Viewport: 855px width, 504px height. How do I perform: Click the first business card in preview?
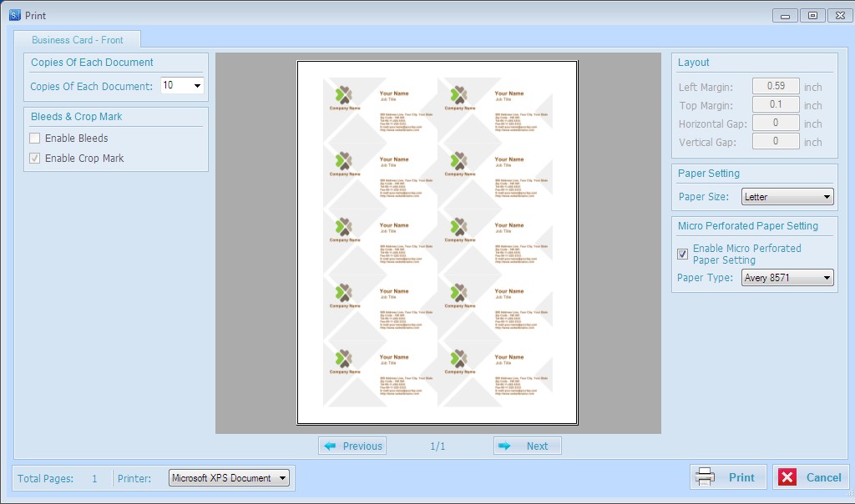(381, 109)
